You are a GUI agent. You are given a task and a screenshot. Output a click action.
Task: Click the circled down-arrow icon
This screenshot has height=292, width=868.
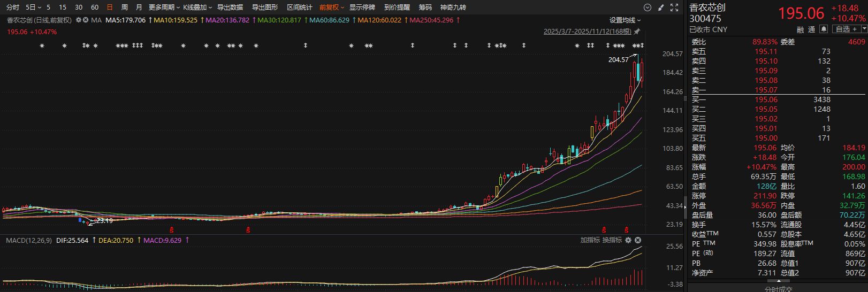click(x=648, y=7)
